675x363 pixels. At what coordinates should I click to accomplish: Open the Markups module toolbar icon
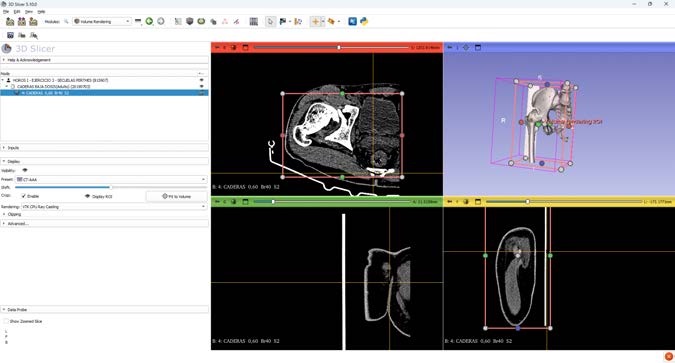(x=225, y=22)
